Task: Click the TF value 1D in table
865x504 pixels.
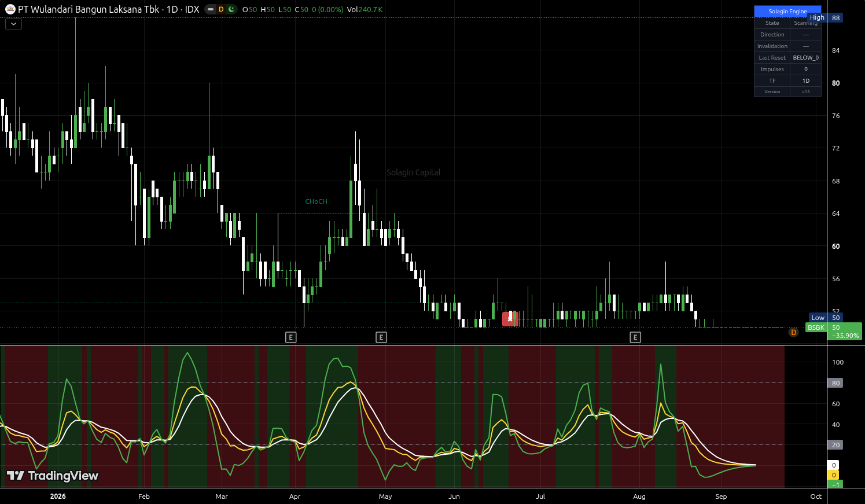Action: pos(805,81)
